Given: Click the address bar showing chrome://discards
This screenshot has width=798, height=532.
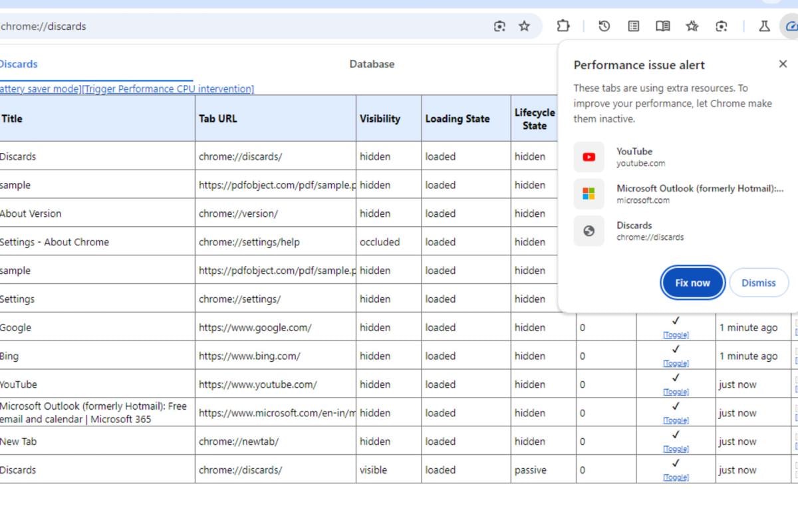Looking at the screenshot, I should tap(233, 27).
